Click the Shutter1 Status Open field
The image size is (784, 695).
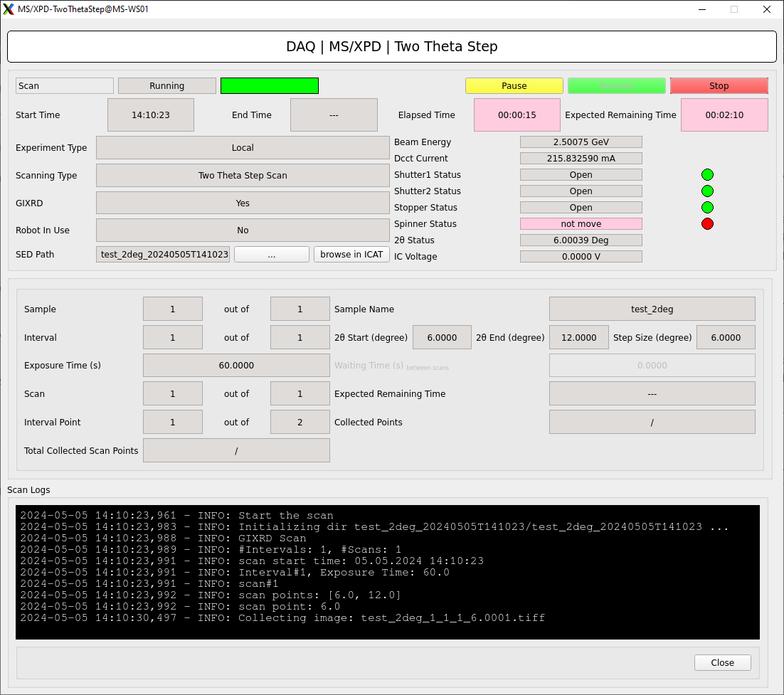click(581, 174)
